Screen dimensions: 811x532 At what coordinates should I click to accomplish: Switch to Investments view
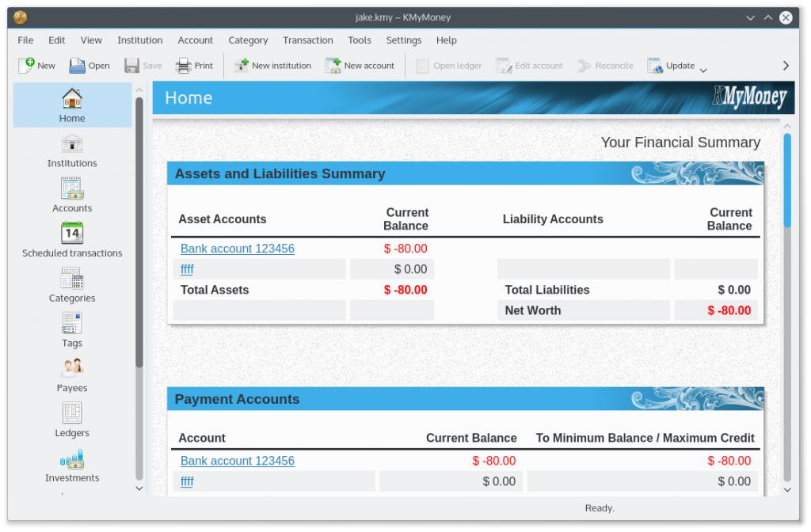coord(72,465)
